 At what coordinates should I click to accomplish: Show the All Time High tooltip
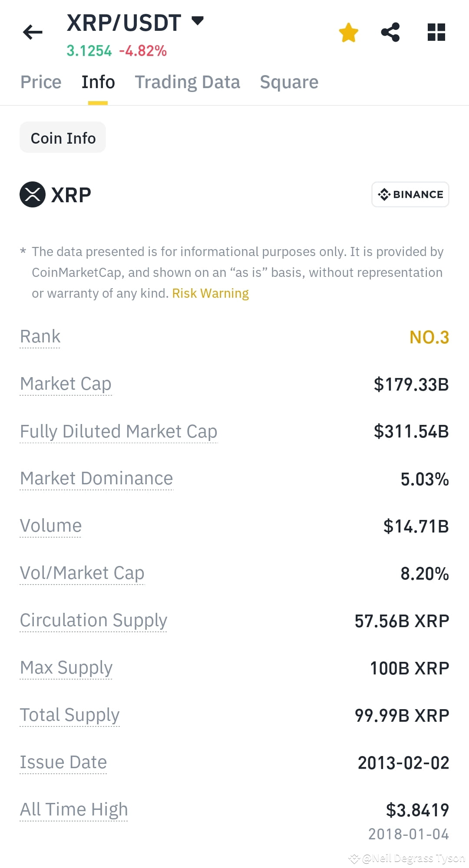pyautogui.click(x=74, y=810)
